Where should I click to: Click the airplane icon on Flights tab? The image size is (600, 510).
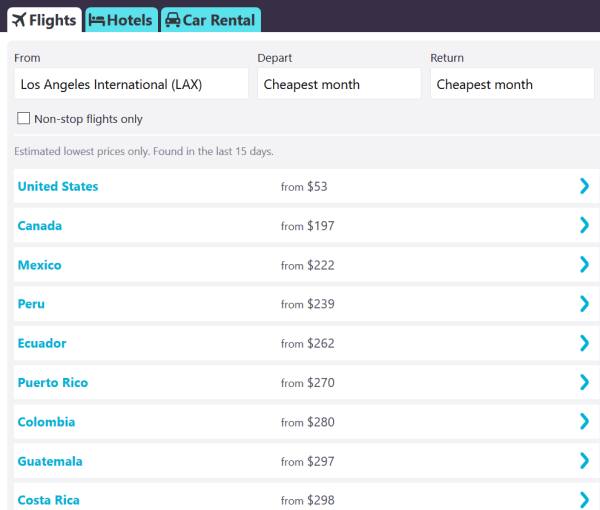(x=18, y=20)
